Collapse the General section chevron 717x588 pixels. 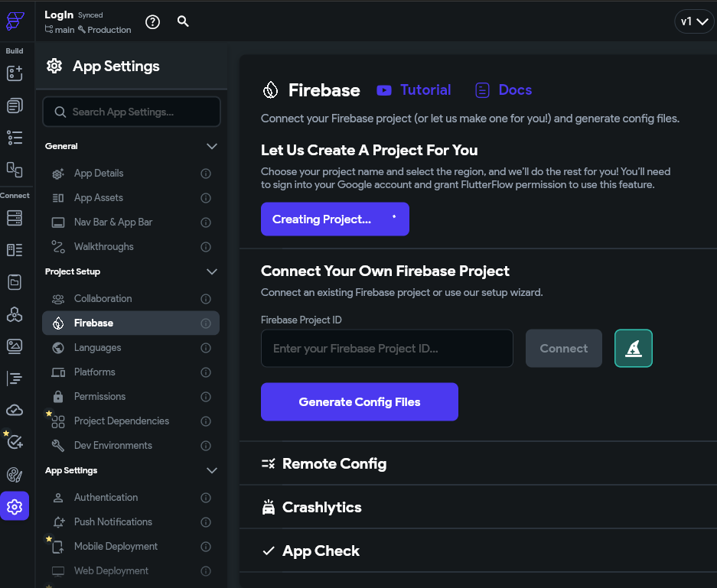click(212, 146)
